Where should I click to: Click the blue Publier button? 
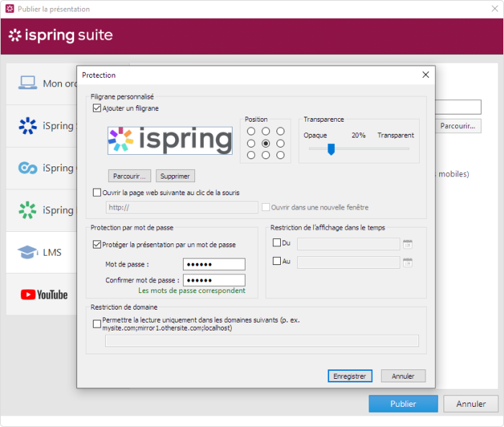coord(403,403)
